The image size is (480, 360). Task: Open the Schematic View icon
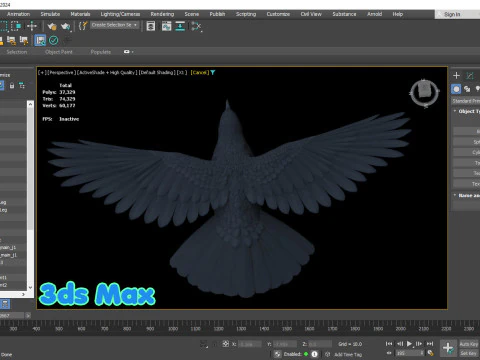tap(196, 26)
